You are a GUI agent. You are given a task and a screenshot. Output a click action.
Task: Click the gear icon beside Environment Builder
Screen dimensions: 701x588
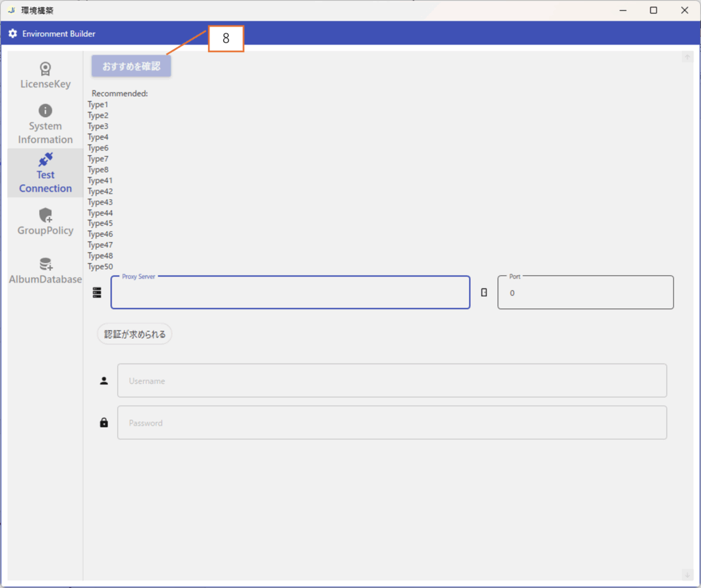(12, 34)
